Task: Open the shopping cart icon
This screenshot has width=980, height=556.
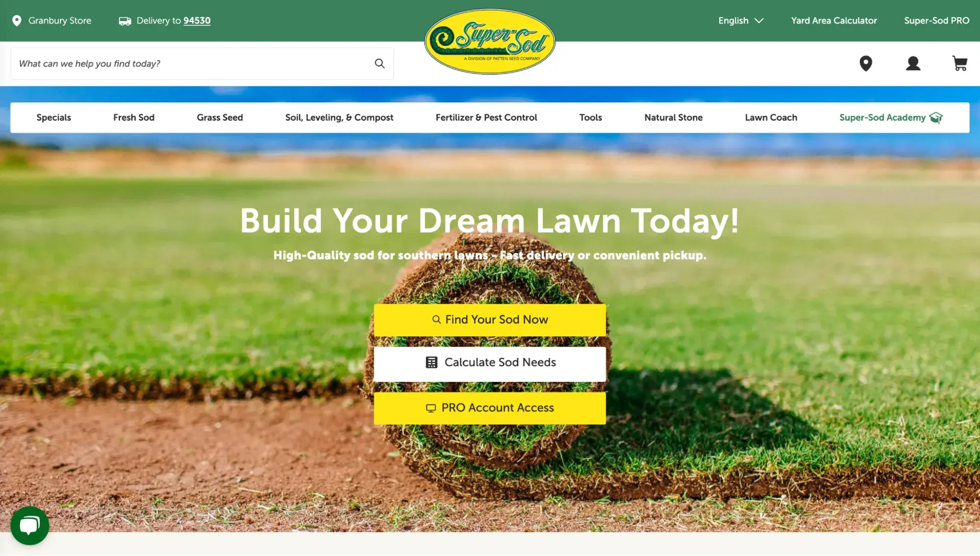Action: pyautogui.click(x=960, y=63)
